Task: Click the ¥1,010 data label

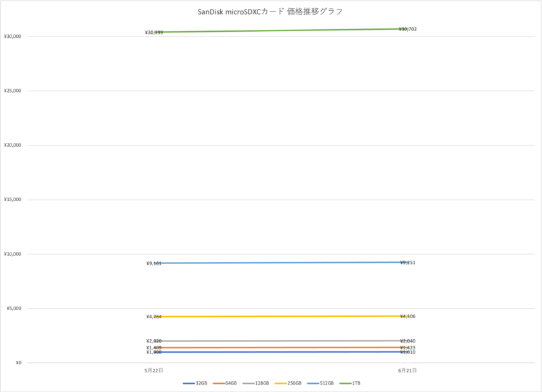Action: [408, 352]
